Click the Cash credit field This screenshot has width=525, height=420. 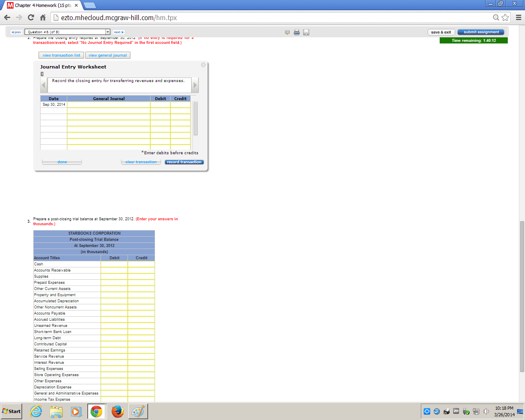coord(141,264)
